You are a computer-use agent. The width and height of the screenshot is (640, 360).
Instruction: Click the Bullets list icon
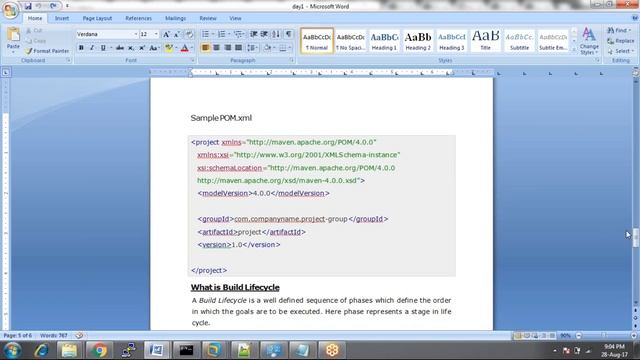click(x=205, y=34)
